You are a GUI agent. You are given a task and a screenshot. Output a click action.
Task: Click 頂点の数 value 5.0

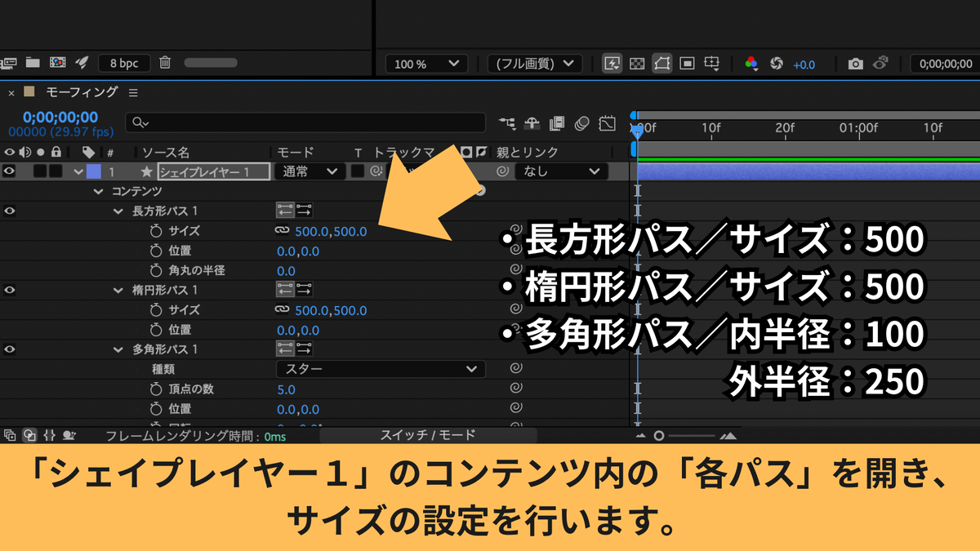point(287,389)
